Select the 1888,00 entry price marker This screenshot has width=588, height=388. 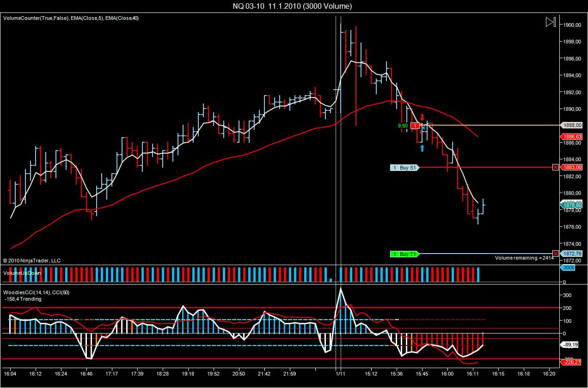point(570,125)
